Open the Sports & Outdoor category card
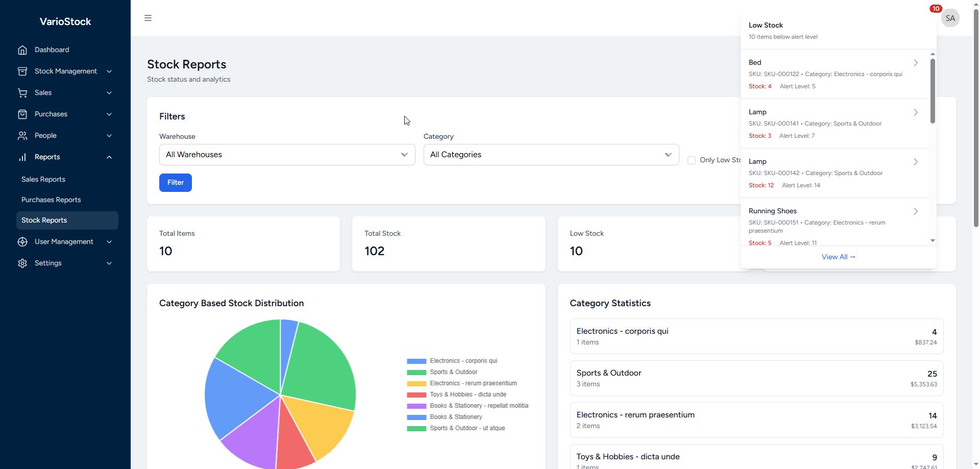Screen dimensions: 980x469 [x=756, y=378]
